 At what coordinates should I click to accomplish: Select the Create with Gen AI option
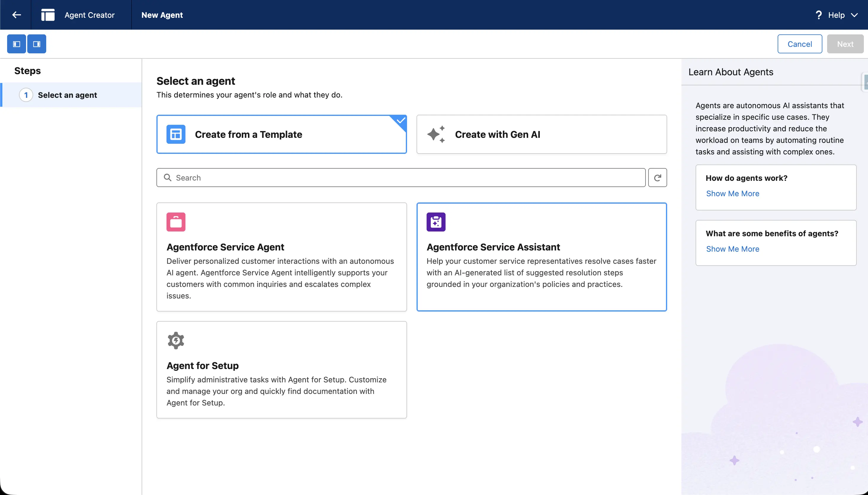click(x=541, y=134)
